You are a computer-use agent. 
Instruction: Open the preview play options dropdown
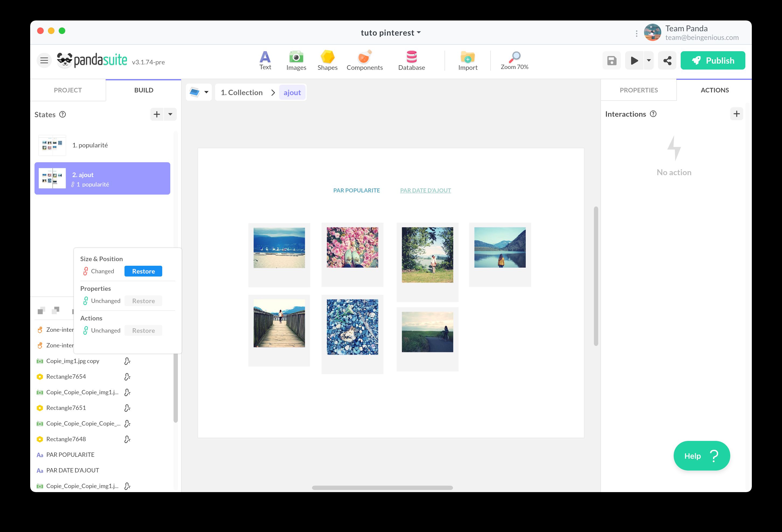pyautogui.click(x=648, y=61)
